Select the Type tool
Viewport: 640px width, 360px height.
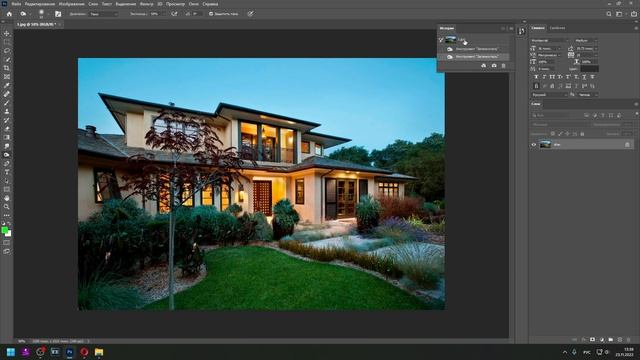pyautogui.click(x=7, y=172)
